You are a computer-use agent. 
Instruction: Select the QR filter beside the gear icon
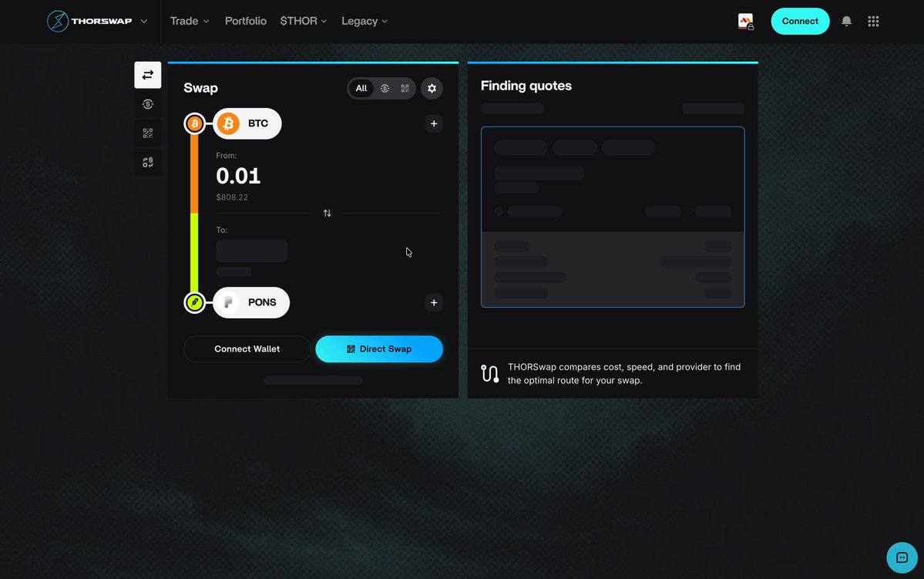click(405, 89)
